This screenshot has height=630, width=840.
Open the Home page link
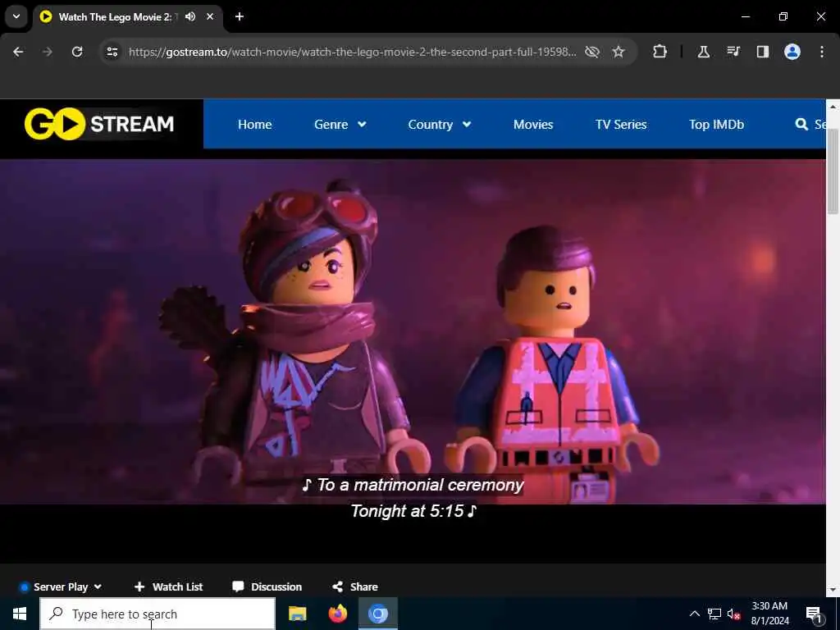[254, 125]
